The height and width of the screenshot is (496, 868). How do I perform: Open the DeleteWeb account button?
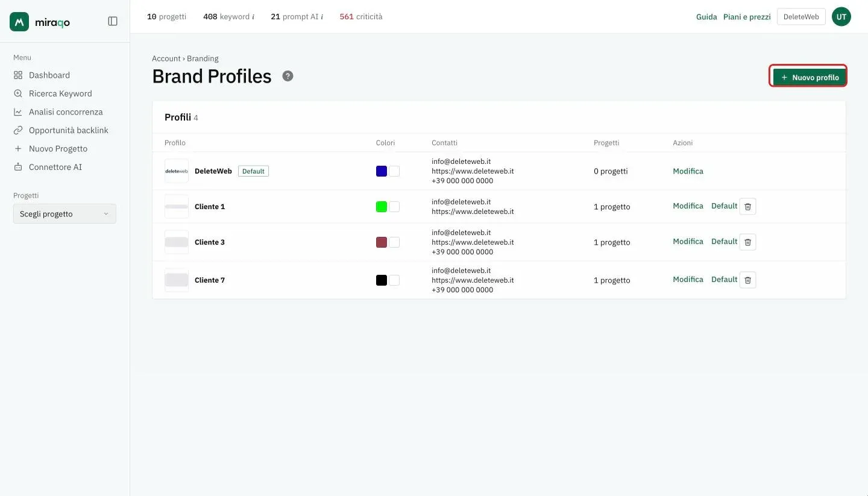801,17
